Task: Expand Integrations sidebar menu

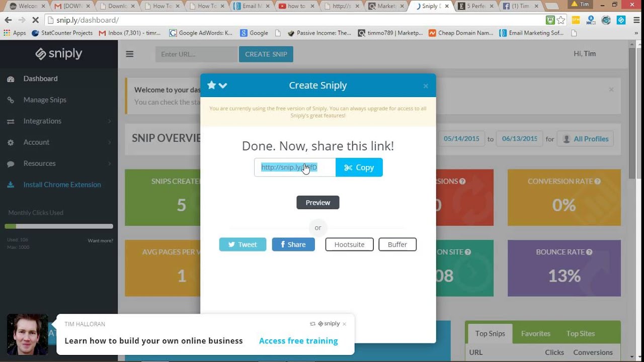Action: point(59,121)
